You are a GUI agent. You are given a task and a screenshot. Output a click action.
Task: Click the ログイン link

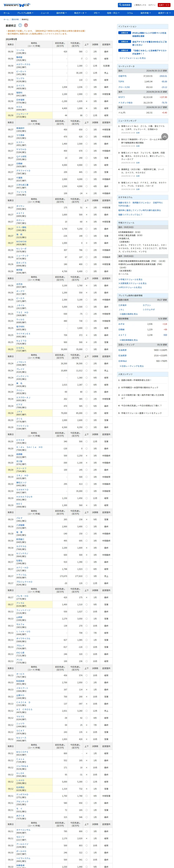pyautogui.click(x=152, y=5)
